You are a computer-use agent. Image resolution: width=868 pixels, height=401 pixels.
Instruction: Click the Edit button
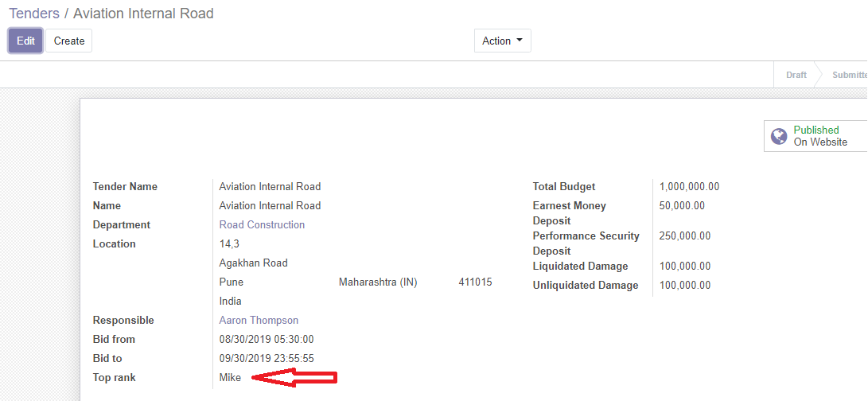tap(25, 41)
